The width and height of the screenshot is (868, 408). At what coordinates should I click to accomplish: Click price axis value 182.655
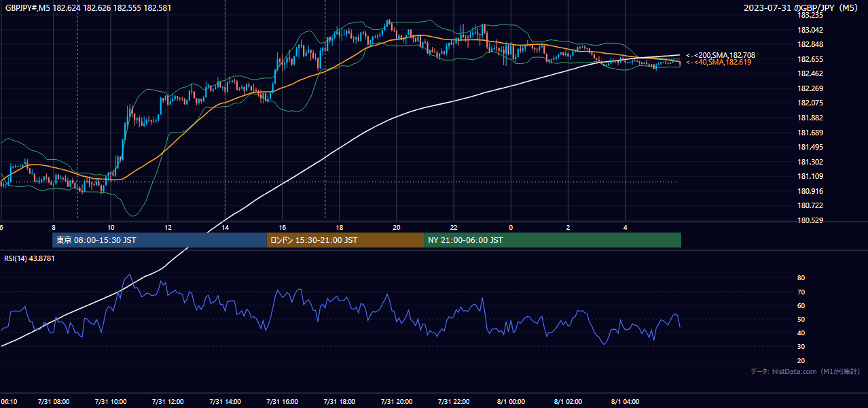[810, 59]
